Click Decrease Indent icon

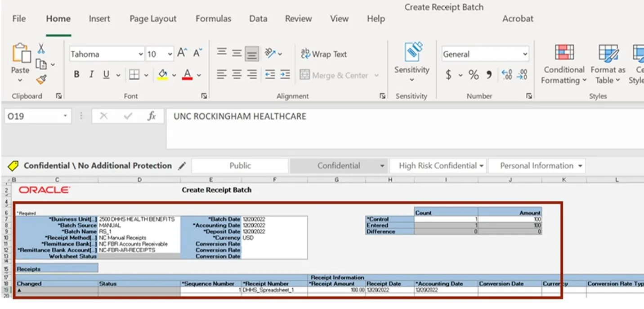[x=270, y=74]
